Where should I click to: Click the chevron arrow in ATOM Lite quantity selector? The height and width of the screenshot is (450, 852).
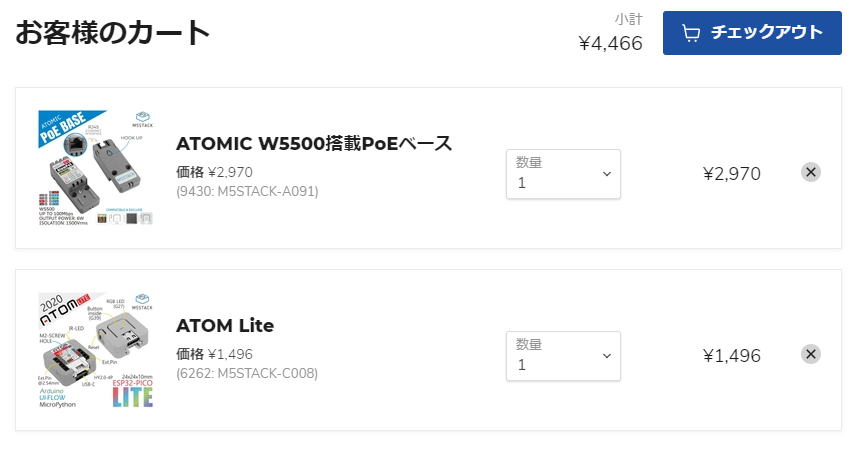[606, 357]
